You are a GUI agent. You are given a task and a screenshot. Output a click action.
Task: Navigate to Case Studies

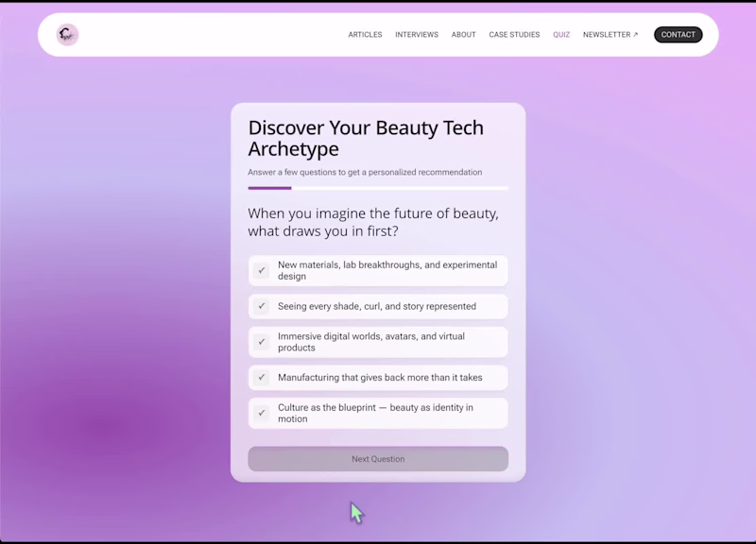point(514,35)
